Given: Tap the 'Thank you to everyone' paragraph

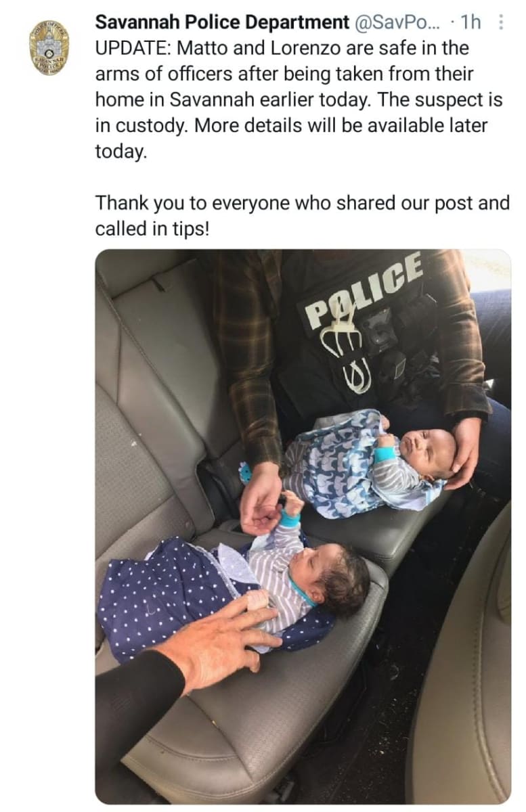Looking at the screenshot, I should point(303,216).
